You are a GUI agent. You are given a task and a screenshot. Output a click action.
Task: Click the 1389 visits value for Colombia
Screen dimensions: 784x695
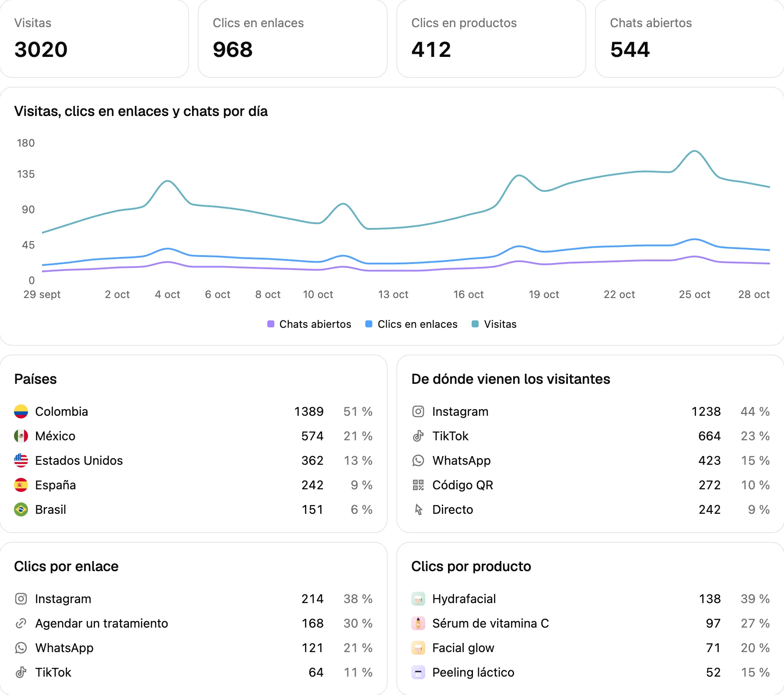[x=309, y=411]
